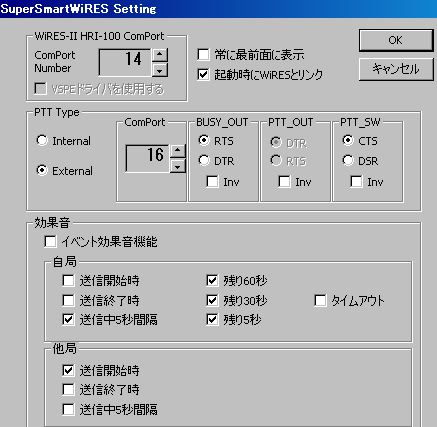Uncheck 送信開始時 in 他局 group
The height and width of the screenshot is (427, 437).
click(68, 370)
